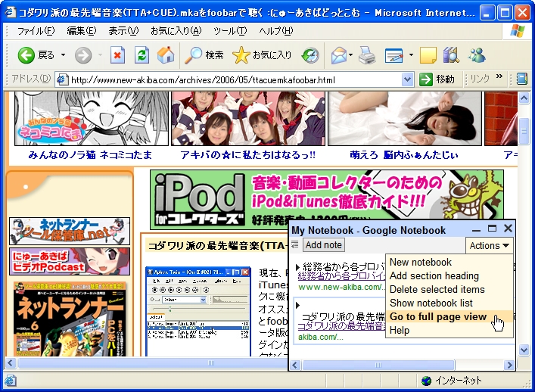Click the page's vertical scrollbar down arrow

524,350
